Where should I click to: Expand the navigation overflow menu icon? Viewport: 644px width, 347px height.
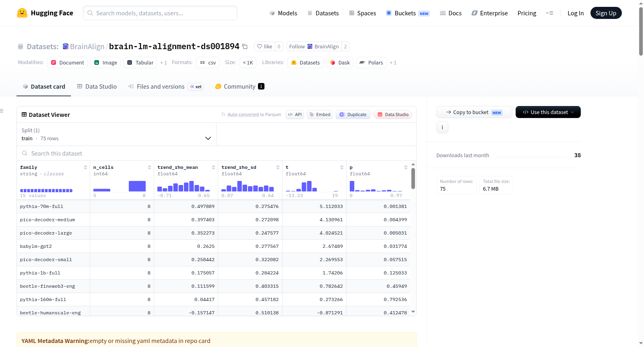(x=549, y=13)
